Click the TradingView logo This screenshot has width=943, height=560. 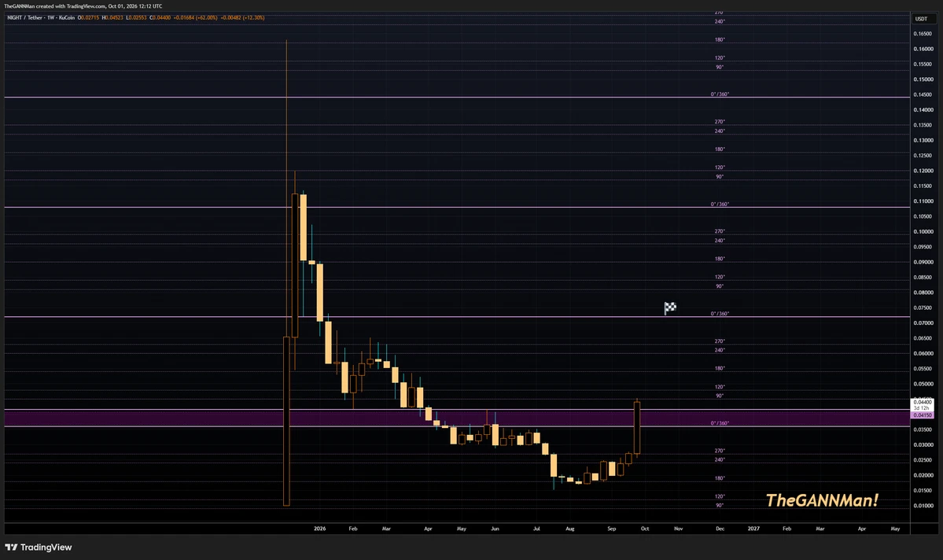[39, 547]
